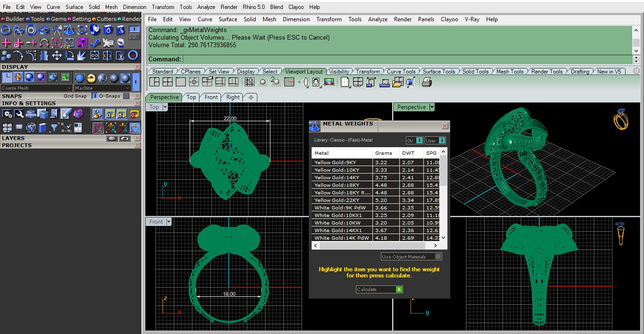The image size is (644, 334).
Task: Click the Metal Weights list scroll-down arrow
Action: pos(443,238)
